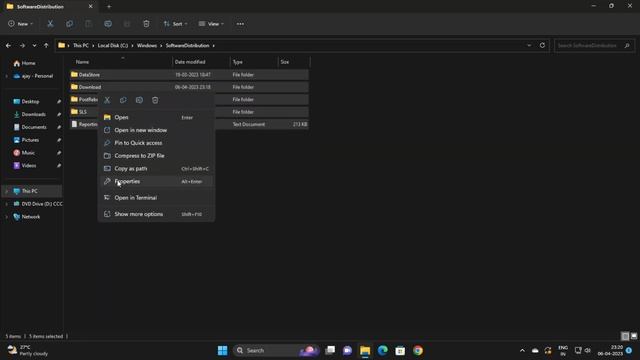The width and height of the screenshot is (640, 360).
Task: Select the DataStore folder row
Action: point(189,75)
